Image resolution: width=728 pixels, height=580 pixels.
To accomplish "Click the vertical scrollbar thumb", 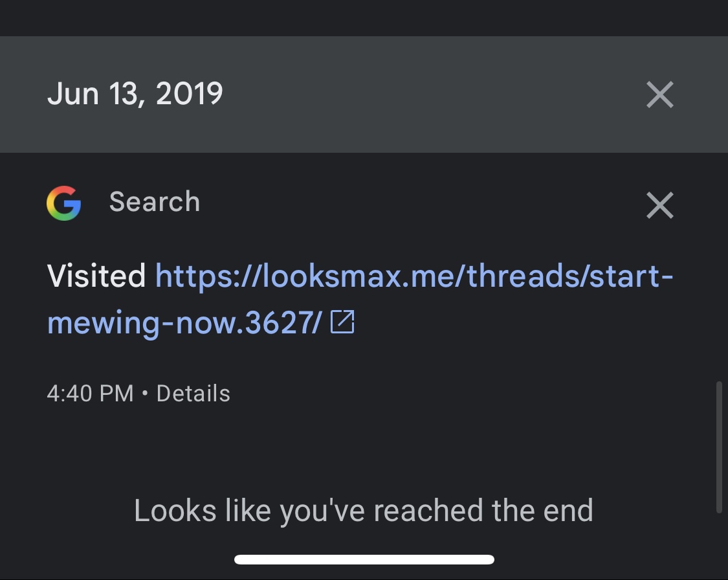I will 719,447.
